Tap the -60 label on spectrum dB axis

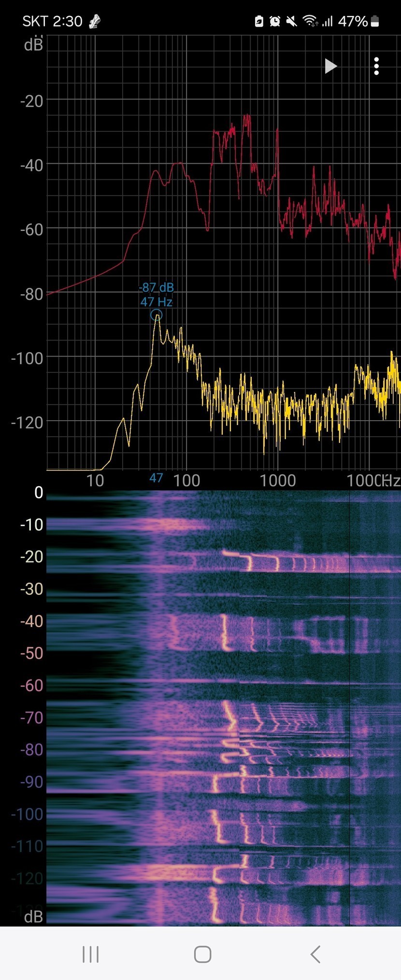31,229
